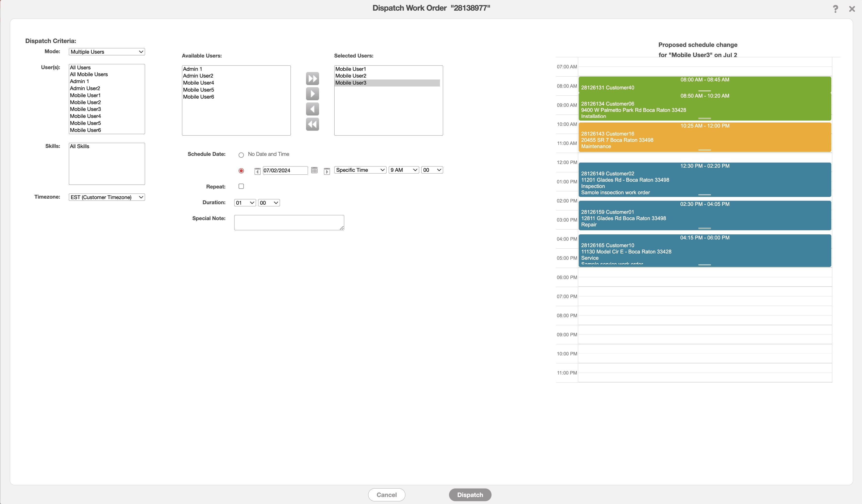Click the Cancel button
This screenshot has height=504, width=862.
pos(387,495)
